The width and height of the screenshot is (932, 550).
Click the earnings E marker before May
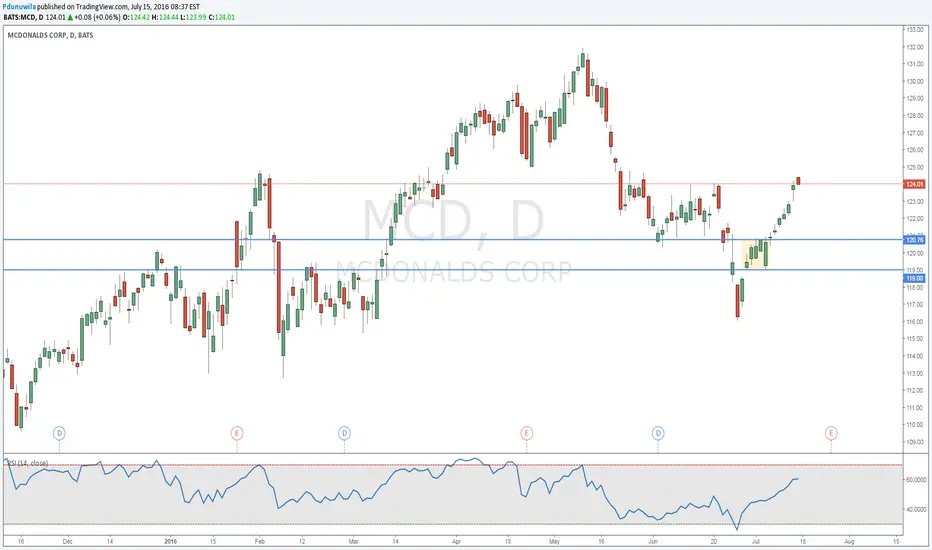pyautogui.click(x=526, y=433)
